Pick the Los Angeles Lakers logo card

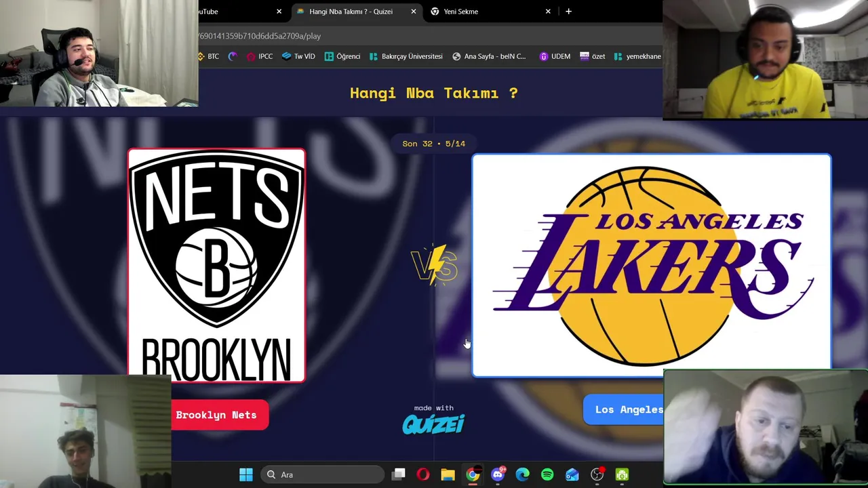651,264
